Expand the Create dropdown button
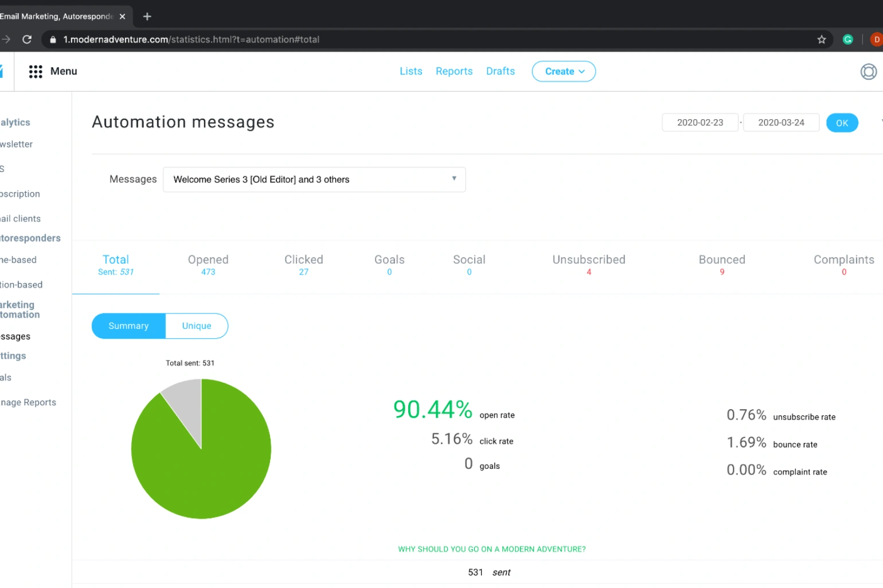883x588 pixels. coord(564,72)
